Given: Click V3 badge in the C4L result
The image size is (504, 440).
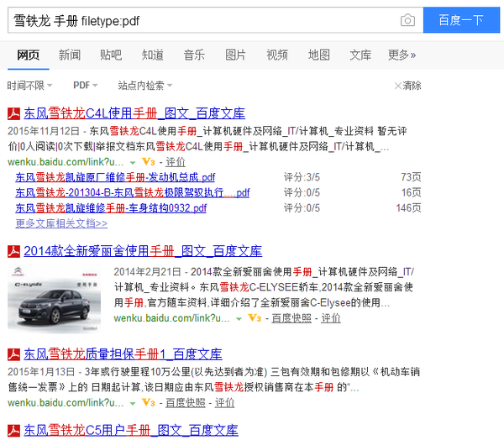Looking at the screenshot, I should click(149, 162).
